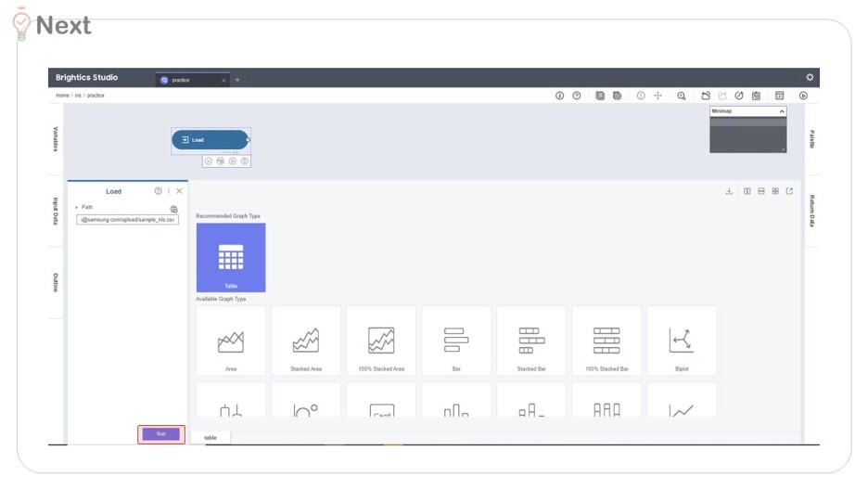This screenshot has width=868, height=489.
Task: Click practice in breadcrumb
Action: (96, 96)
